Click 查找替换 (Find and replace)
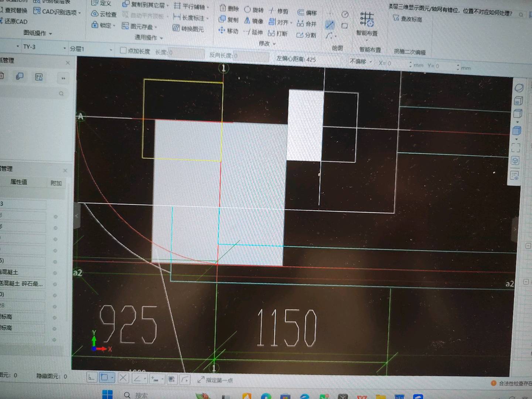The width and height of the screenshot is (532, 399). pos(14,10)
